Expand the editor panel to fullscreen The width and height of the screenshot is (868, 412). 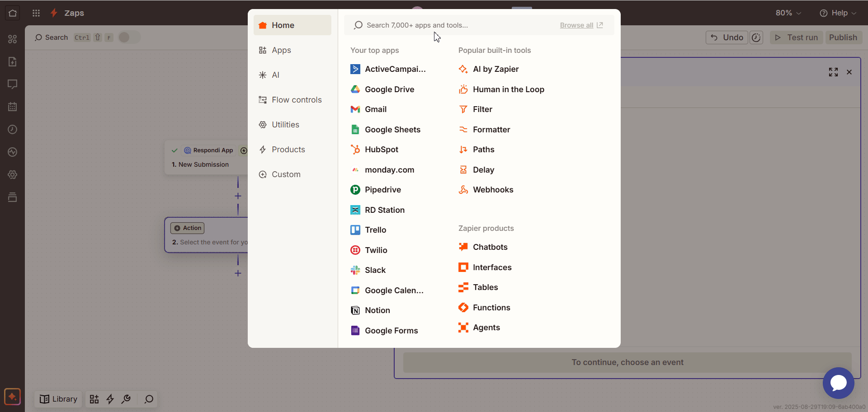(833, 72)
